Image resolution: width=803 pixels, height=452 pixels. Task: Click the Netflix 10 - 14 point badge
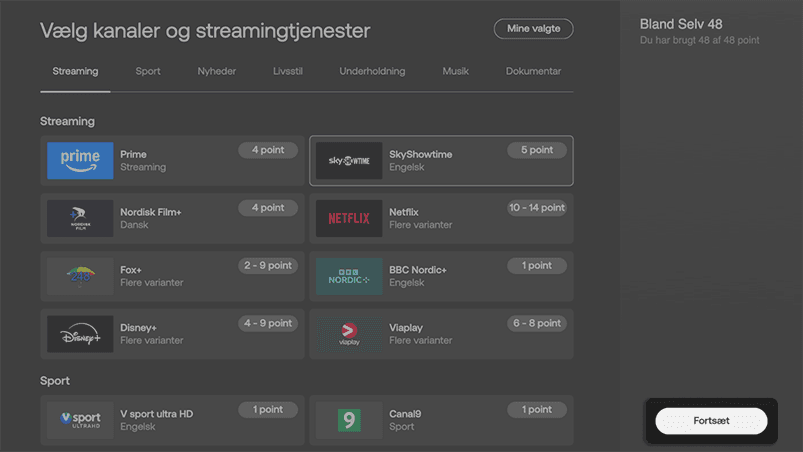tap(537, 208)
